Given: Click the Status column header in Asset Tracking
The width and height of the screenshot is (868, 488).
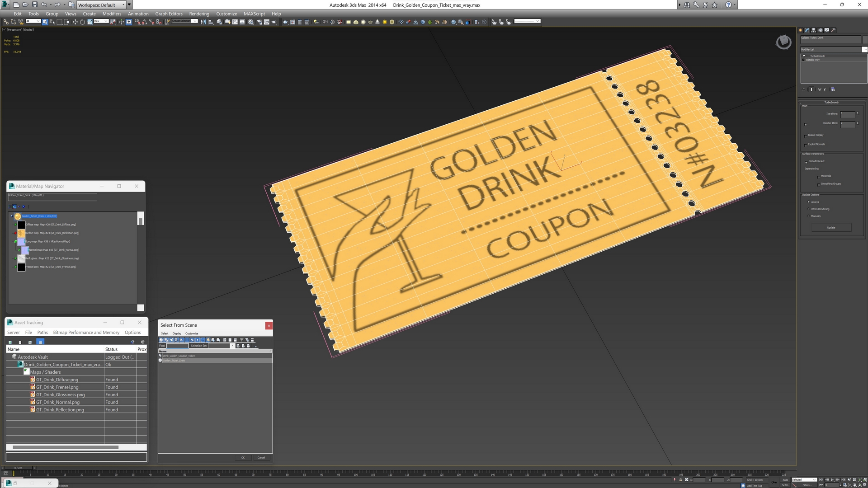Looking at the screenshot, I should [120, 349].
